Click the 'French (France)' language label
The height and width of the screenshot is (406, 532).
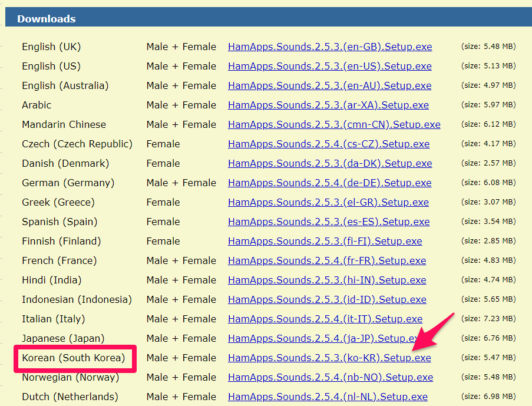click(x=60, y=260)
